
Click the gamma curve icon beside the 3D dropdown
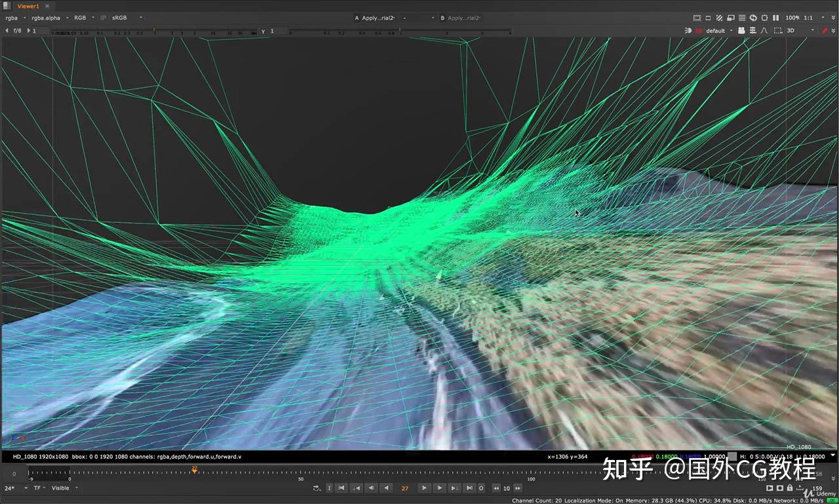tap(765, 30)
